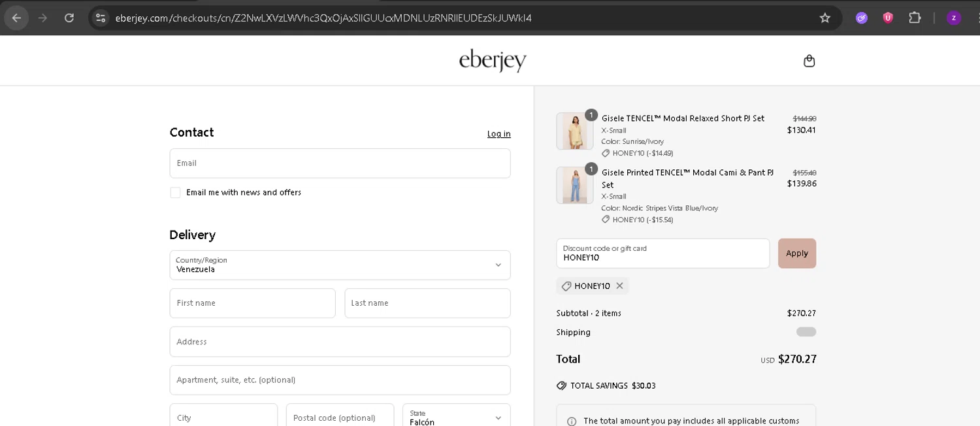Click the HONEY10 applied code tag
The image size is (980, 426).
pos(591,286)
